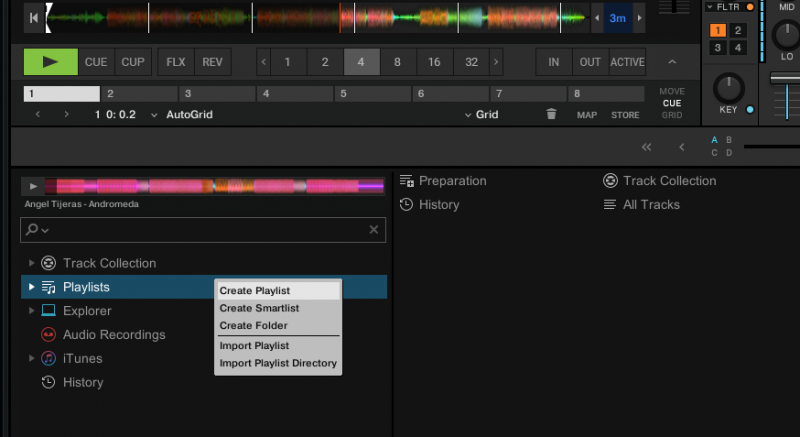
Task: Toggle FX unit 1 assign button
Action: click(x=718, y=31)
